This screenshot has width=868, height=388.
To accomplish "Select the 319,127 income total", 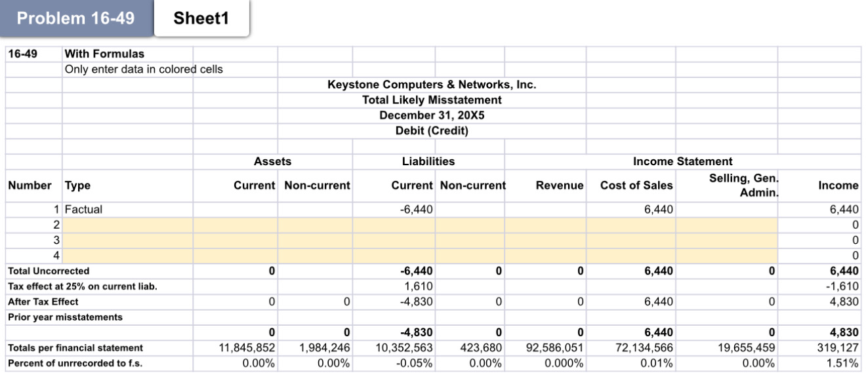I will point(819,348).
